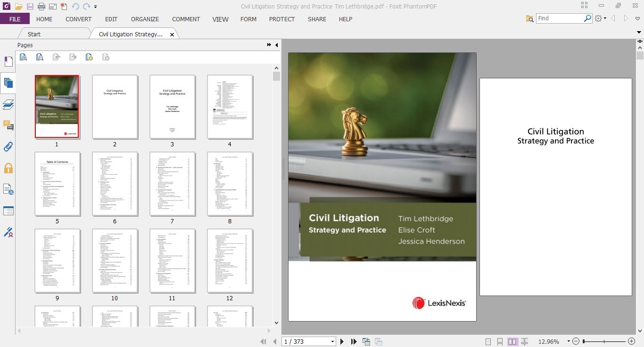644x347 pixels.
Task: Select page 3 thumbnail with author names
Action: (172, 107)
